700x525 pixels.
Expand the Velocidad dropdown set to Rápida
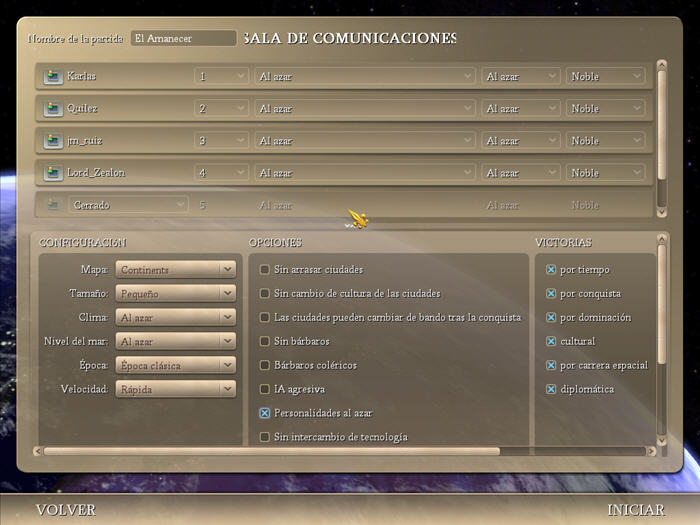point(175,389)
